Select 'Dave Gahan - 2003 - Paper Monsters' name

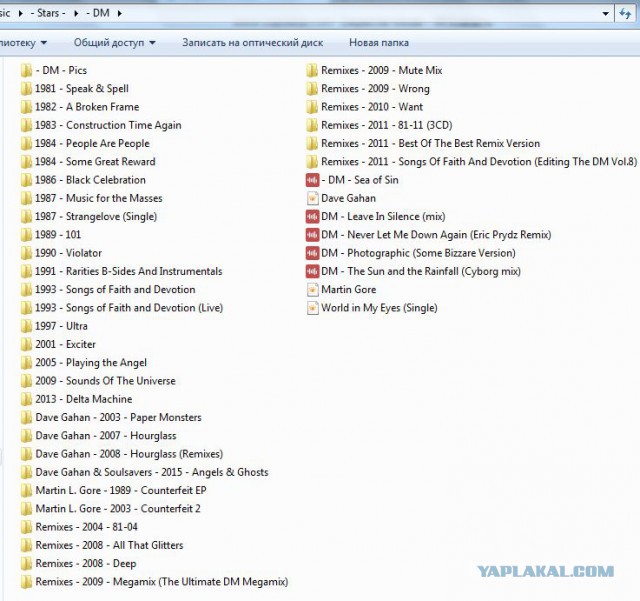118,418
